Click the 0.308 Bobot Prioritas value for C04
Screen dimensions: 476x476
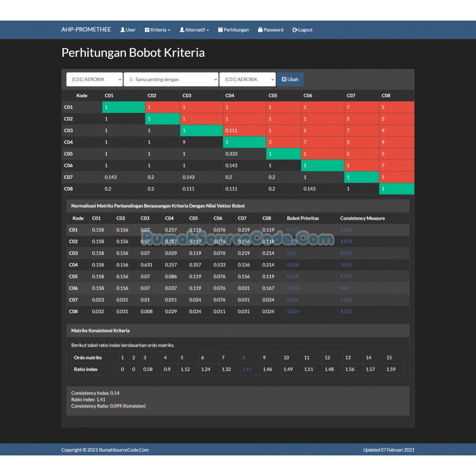coord(292,265)
